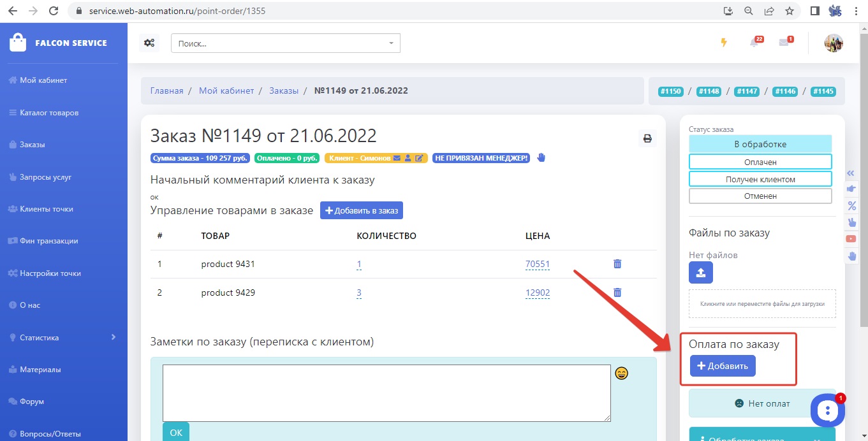Click the lightning bolt icon
This screenshot has width=868, height=441.
(x=723, y=43)
